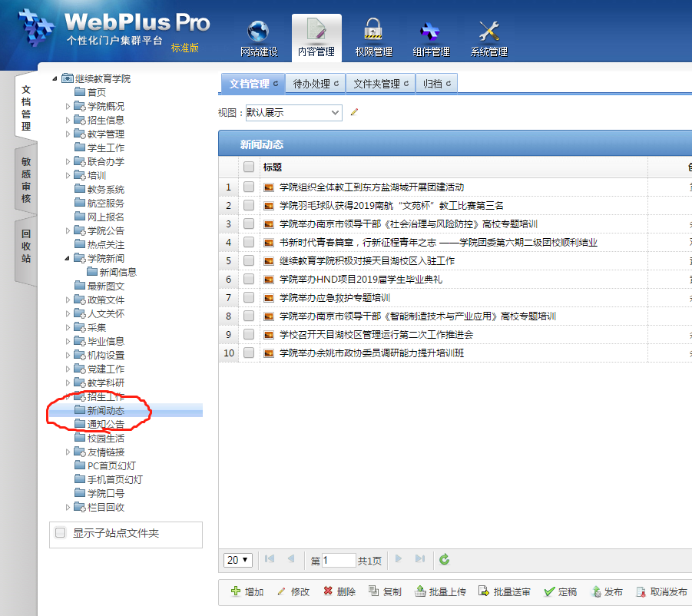Open 组件管理 puzzle piece icon
Screen dimensions: 692x616
(430, 32)
